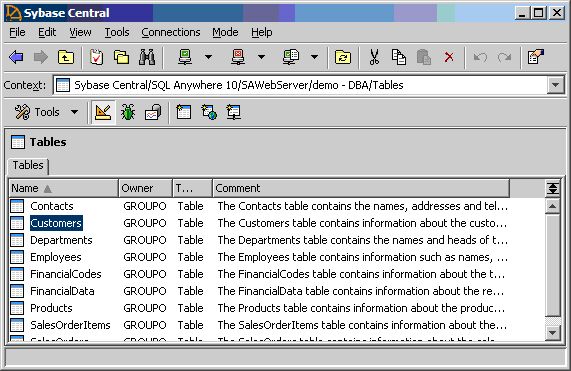The height and width of the screenshot is (371, 571).
Task: Select the Products table row
Action: click(x=259, y=308)
